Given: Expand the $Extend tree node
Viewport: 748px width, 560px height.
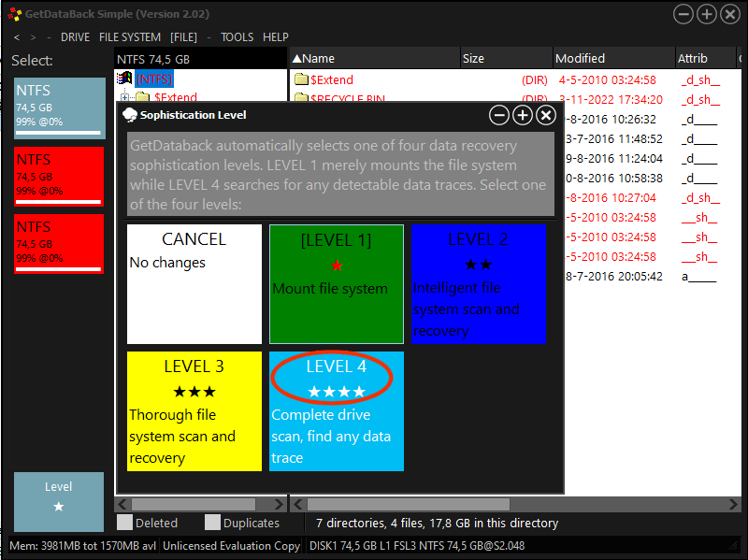Looking at the screenshot, I should tap(124, 97).
